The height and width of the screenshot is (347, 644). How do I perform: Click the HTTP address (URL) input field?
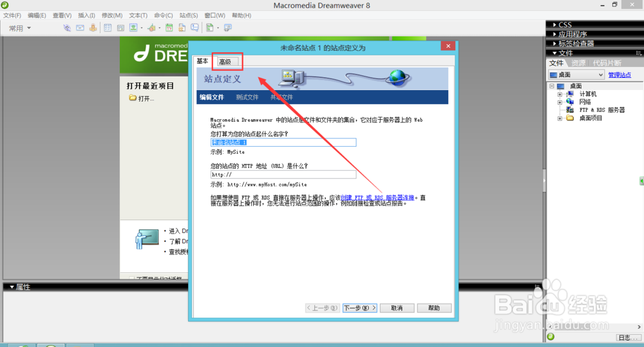tap(283, 174)
